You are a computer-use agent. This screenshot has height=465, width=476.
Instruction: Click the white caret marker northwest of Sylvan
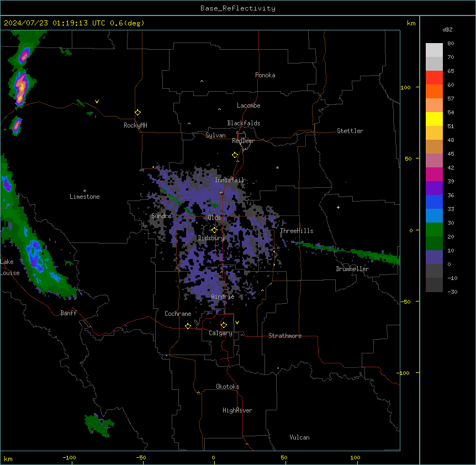[189, 124]
